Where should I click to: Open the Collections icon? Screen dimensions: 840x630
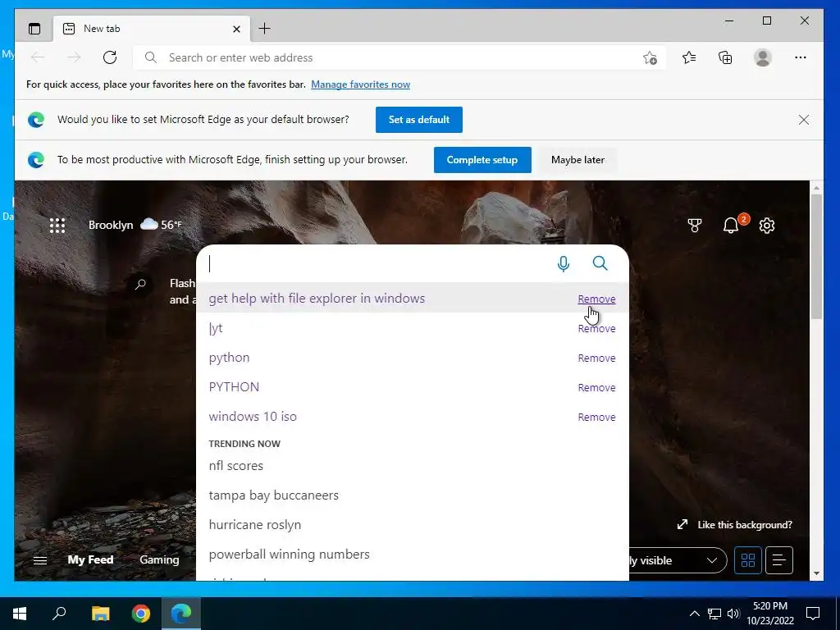[x=725, y=57]
